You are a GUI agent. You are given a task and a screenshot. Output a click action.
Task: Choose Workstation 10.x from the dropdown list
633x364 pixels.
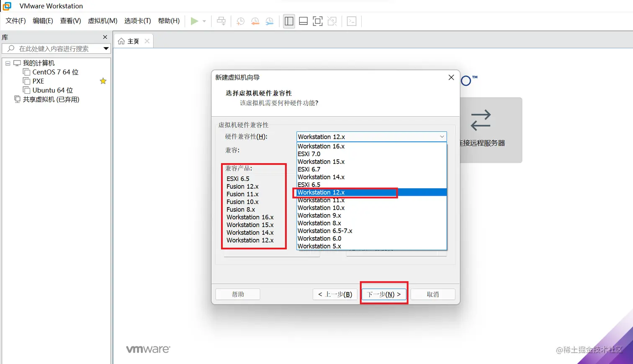click(x=372, y=208)
